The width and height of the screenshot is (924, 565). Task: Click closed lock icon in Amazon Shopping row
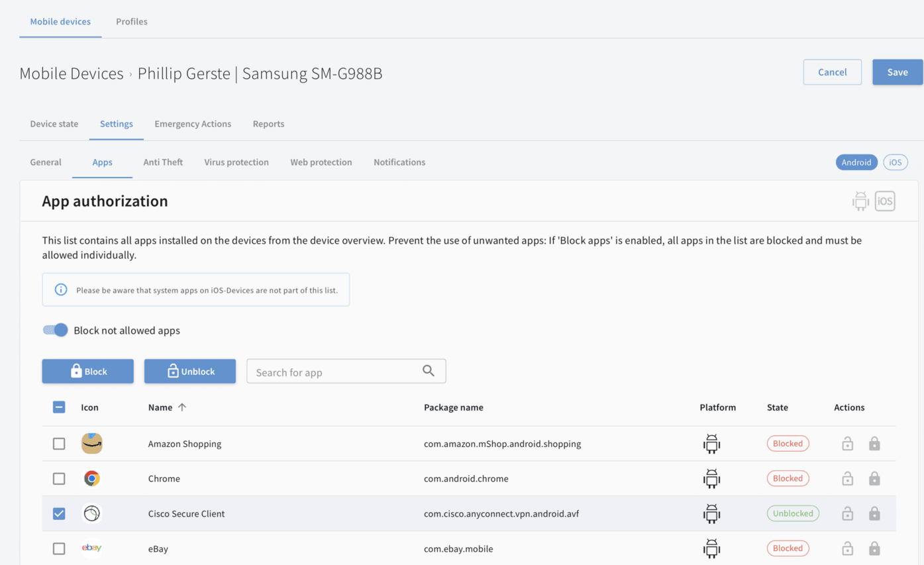pyautogui.click(x=874, y=444)
